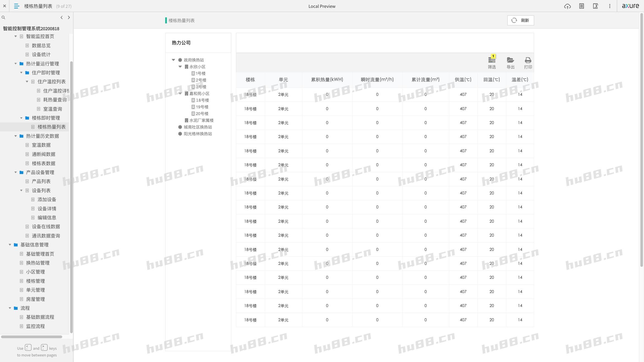
Task: Click the search magnifier in sidebar
Action: pos(3,18)
